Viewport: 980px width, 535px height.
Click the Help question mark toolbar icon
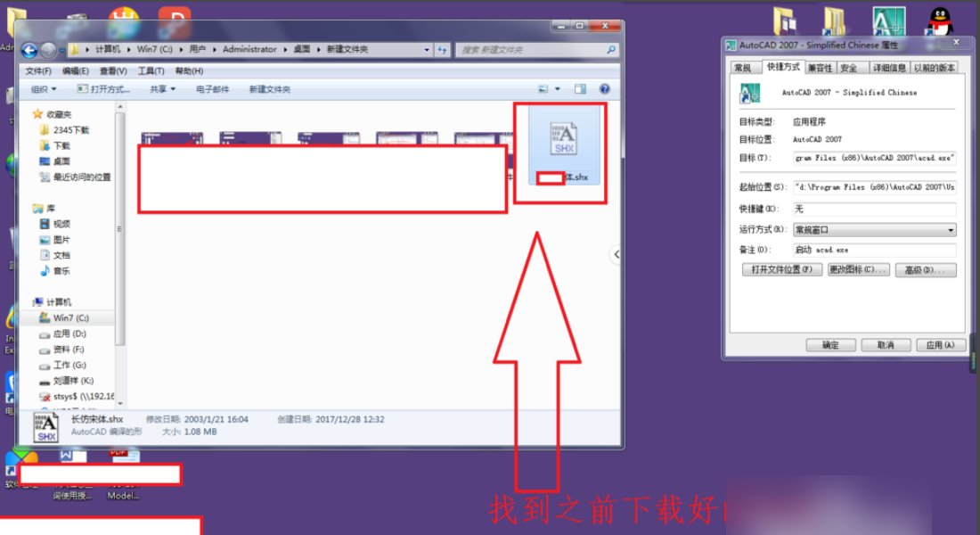coord(605,88)
